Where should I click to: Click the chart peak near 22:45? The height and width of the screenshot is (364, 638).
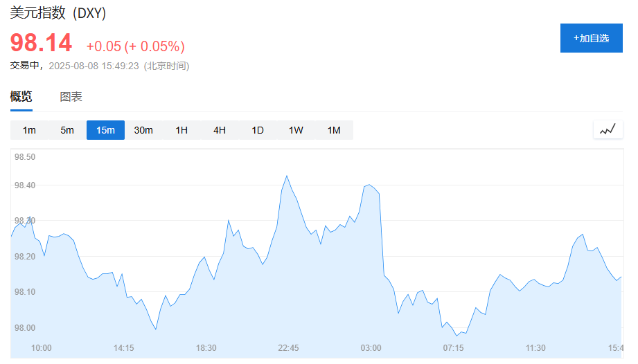(x=287, y=176)
